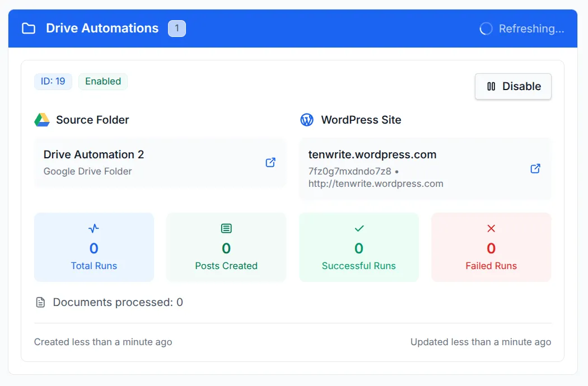Click the green checkmark in Successful Runs card
The image size is (588, 386).
click(358, 228)
